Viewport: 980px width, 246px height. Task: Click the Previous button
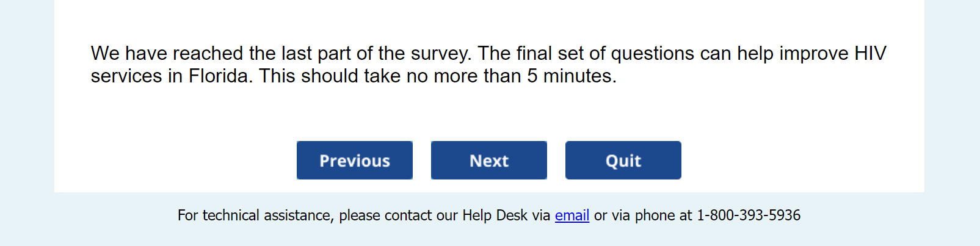point(355,161)
